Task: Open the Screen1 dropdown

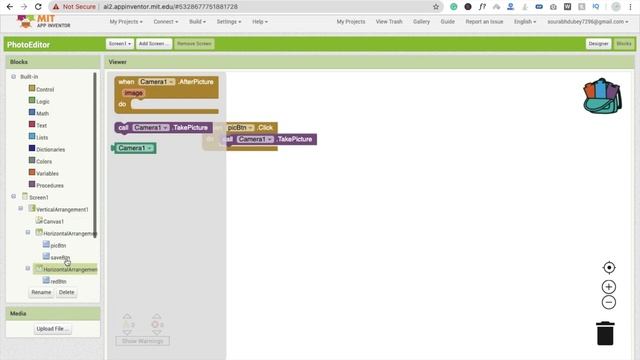Action: (119, 44)
